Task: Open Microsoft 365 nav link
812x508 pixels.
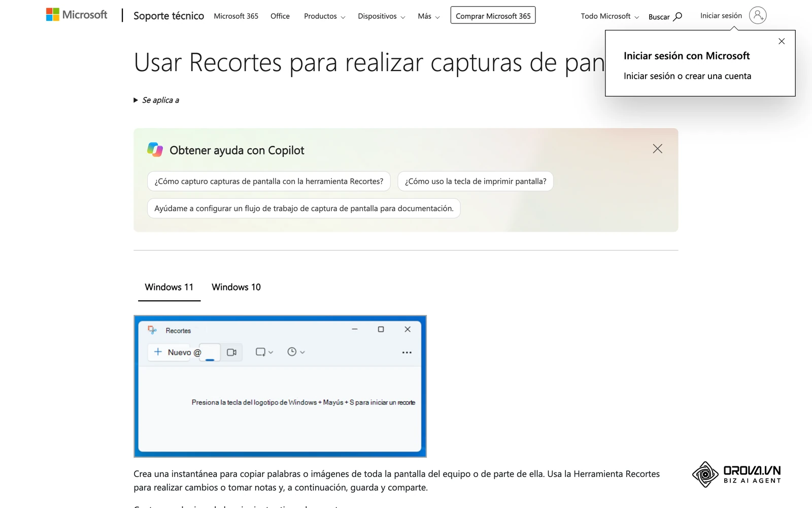Action: coord(236,16)
